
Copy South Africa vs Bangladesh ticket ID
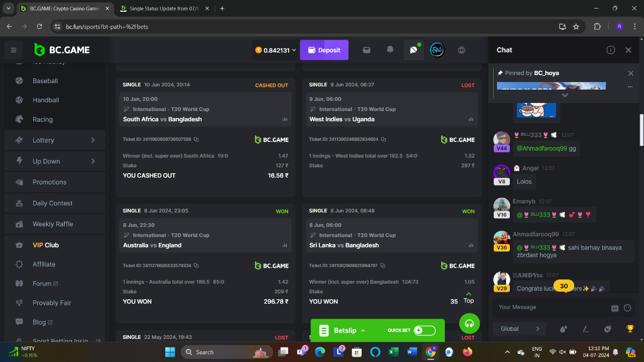(x=196, y=139)
